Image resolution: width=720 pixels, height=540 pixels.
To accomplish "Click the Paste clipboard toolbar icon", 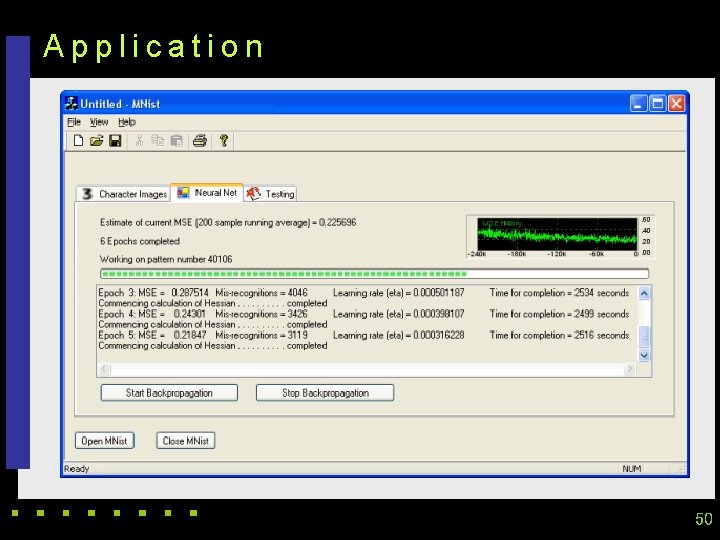I will coord(177,141).
